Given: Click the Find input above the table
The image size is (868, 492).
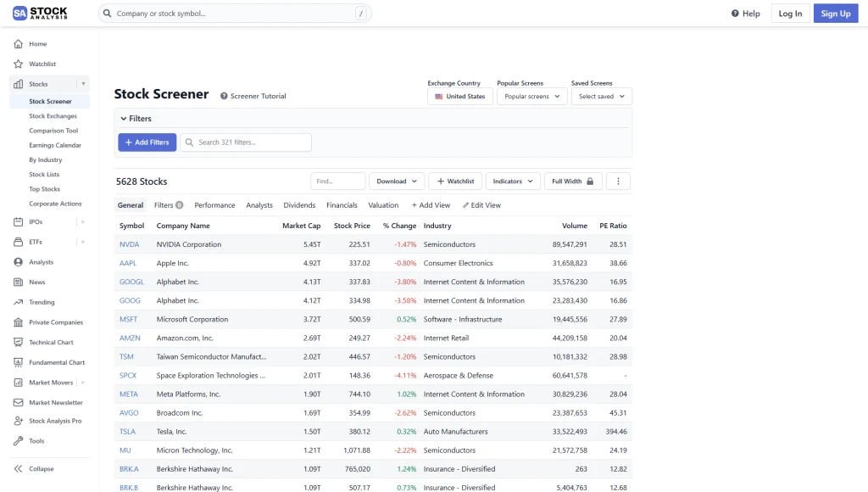Looking at the screenshot, I should point(337,182).
